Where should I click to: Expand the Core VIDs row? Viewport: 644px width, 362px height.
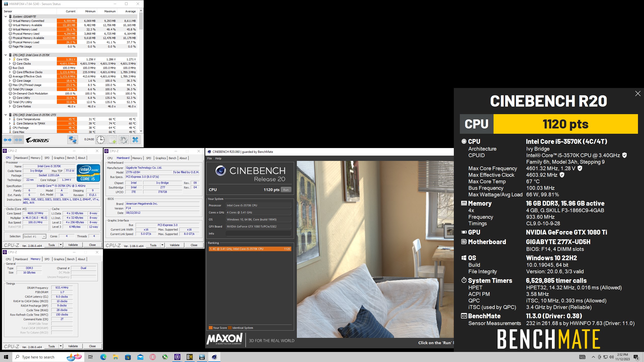[x=10, y=59]
